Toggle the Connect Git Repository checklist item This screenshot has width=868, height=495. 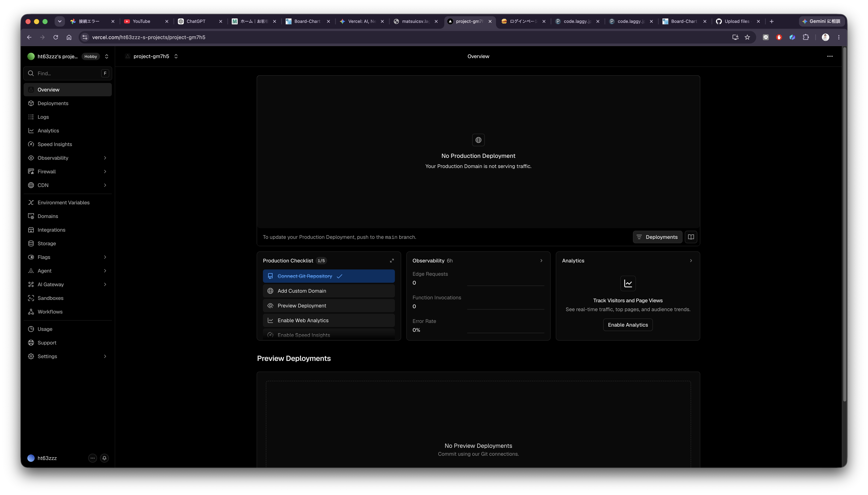click(329, 276)
